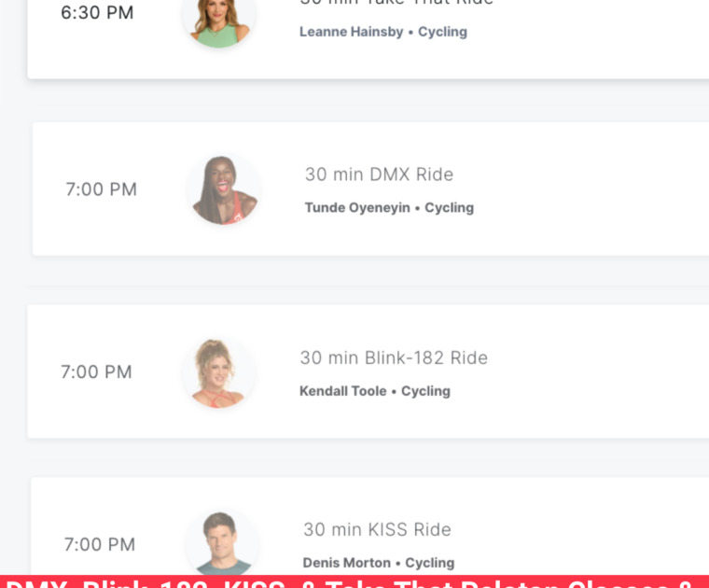Click the Leanne Hainsby instructor name
The height and width of the screenshot is (588, 709).
(x=351, y=32)
